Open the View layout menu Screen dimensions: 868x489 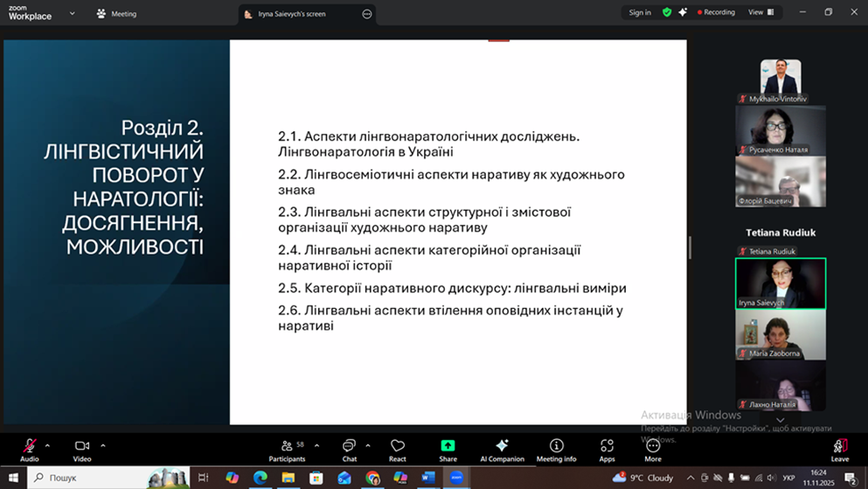pyautogui.click(x=760, y=13)
